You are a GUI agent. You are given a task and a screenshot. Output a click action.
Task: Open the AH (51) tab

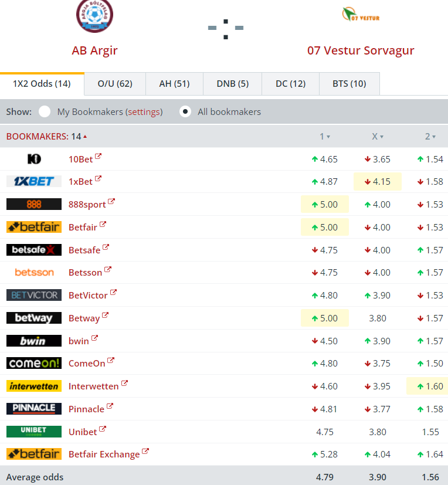click(174, 84)
